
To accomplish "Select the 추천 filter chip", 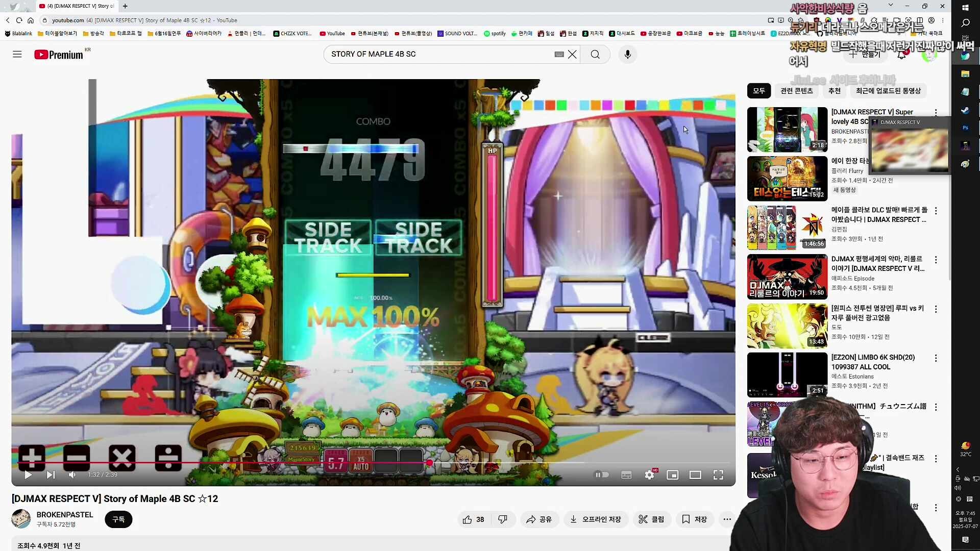I will 835,91.
